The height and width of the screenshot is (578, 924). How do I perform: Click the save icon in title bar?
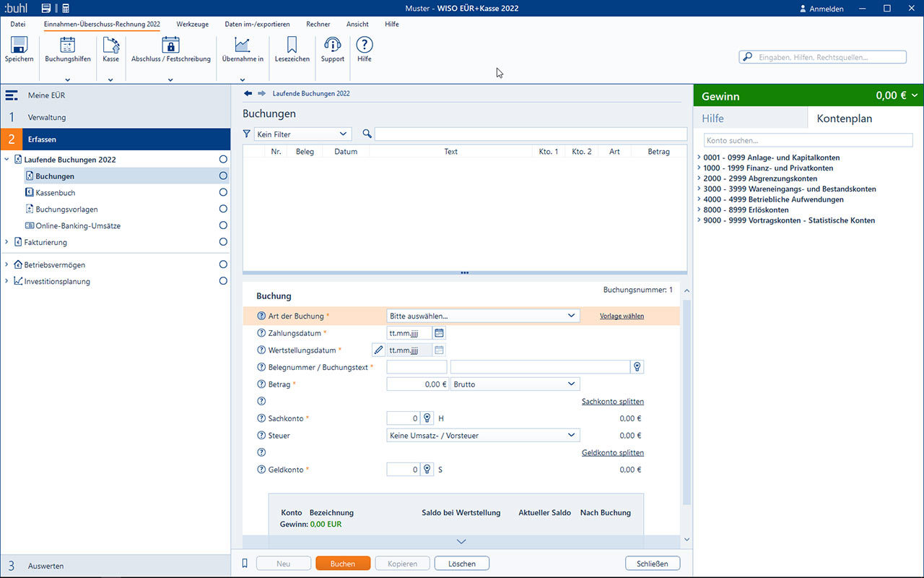46,9
